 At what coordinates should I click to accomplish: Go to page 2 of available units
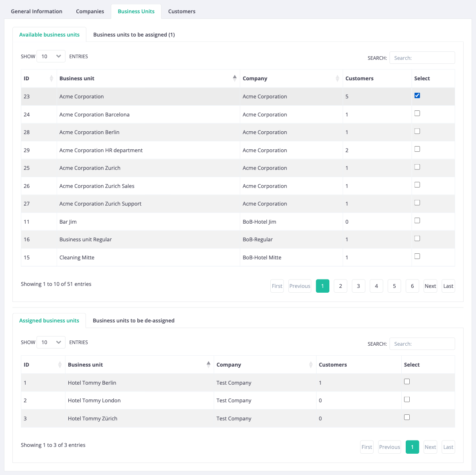pyautogui.click(x=340, y=286)
